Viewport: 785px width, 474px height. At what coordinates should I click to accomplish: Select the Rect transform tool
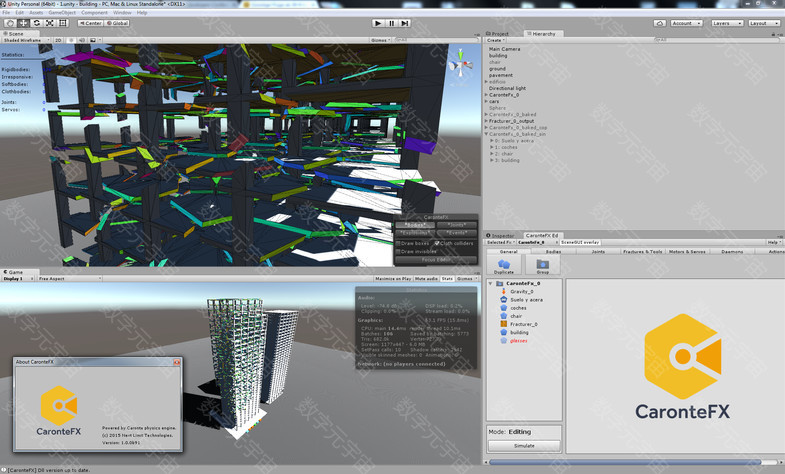pos(63,23)
